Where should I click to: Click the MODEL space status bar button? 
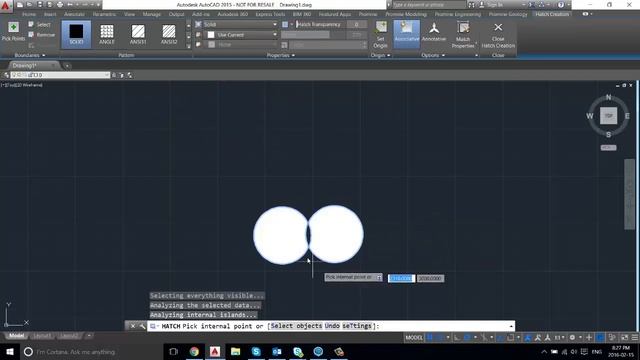413,338
